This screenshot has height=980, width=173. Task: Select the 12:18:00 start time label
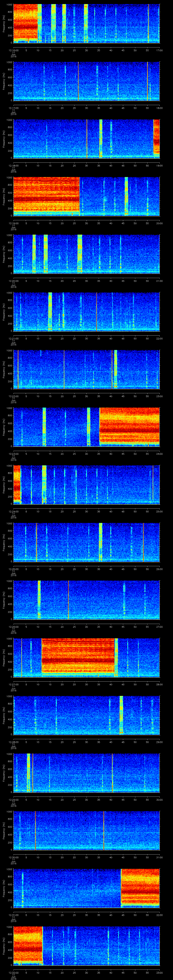tap(14, 166)
